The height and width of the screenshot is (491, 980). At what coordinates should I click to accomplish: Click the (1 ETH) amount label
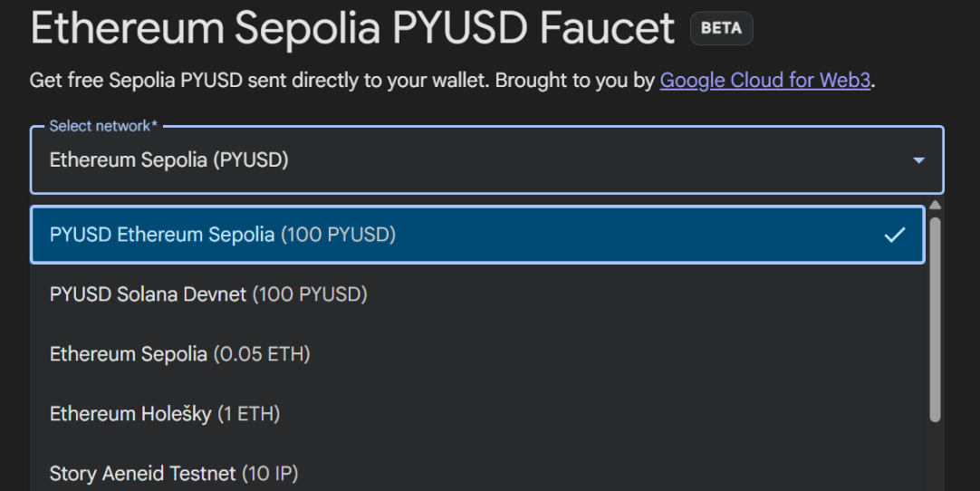coord(248,414)
